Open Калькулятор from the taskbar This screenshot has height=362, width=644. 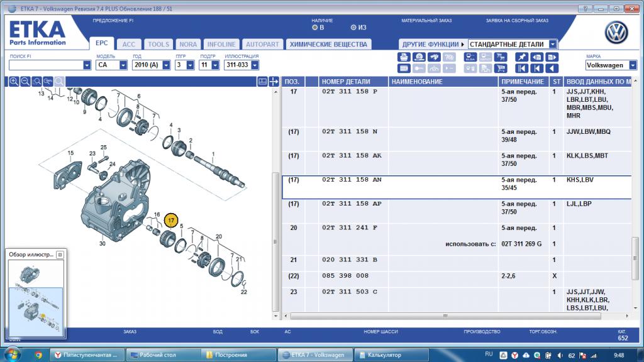(x=392, y=355)
